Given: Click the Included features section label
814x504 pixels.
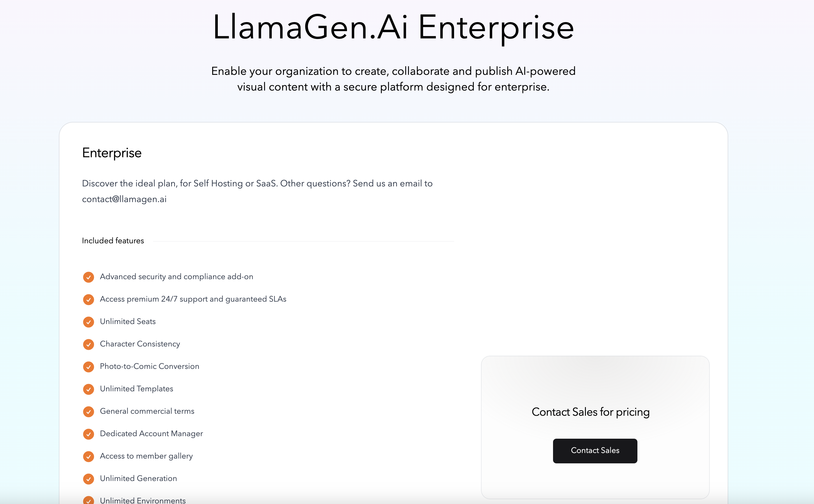Looking at the screenshot, I should [113, 241].
